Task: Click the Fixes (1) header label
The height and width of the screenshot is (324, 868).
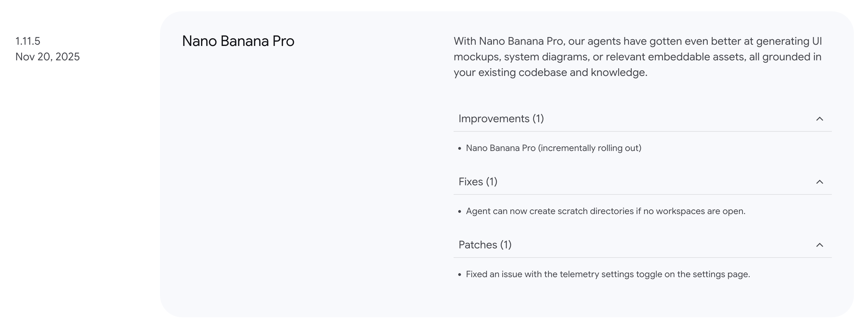Action: point(478,182)
